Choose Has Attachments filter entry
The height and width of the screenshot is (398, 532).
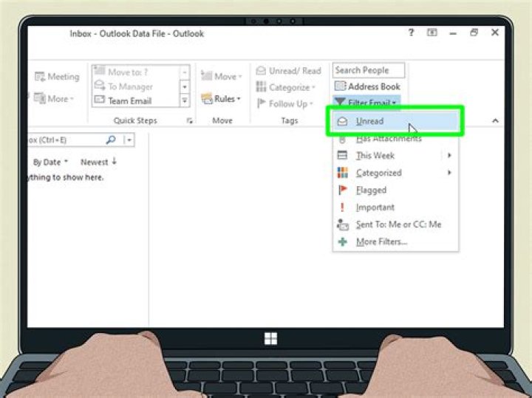[395, 139]
